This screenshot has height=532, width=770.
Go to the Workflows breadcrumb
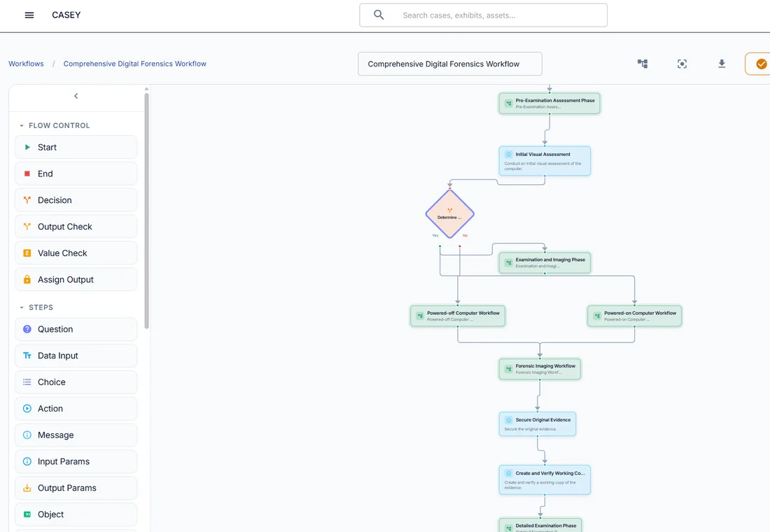click(26, 64)
